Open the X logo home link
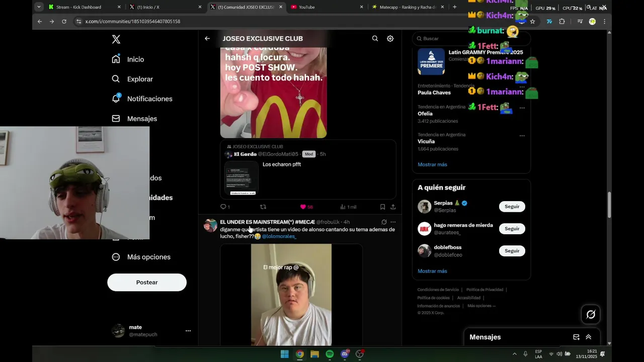 coord(116,39)
